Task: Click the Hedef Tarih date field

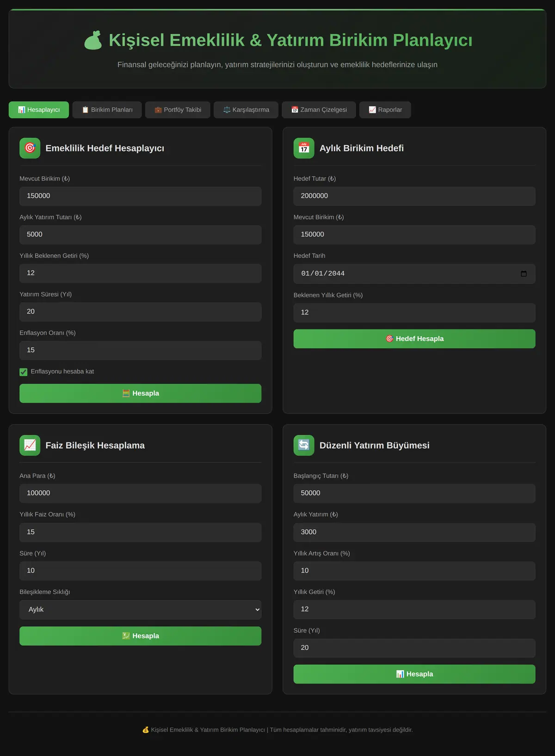Action: (x=414, y=274)
